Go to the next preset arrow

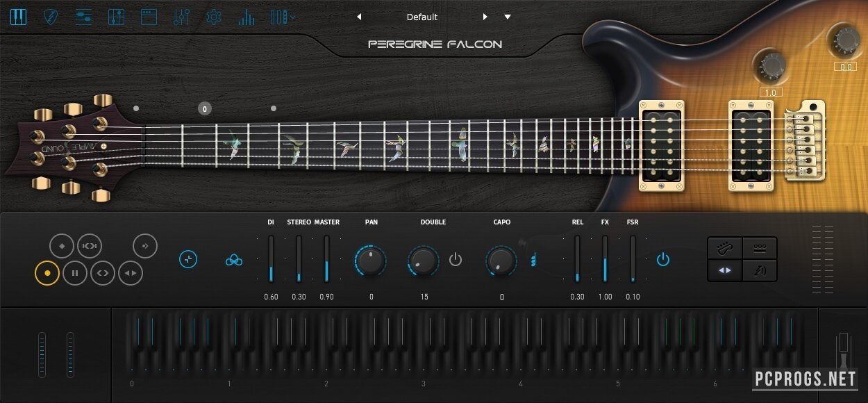point(485,17)
